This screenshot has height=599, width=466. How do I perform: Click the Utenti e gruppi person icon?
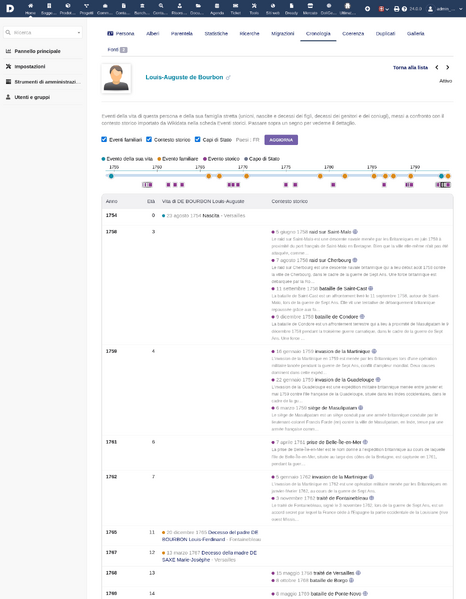[x=8, y=97]
